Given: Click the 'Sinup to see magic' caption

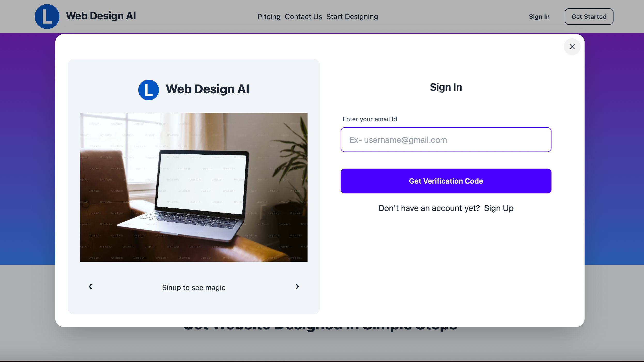Looking at the screenshot, I should click(x=194, y=288).
